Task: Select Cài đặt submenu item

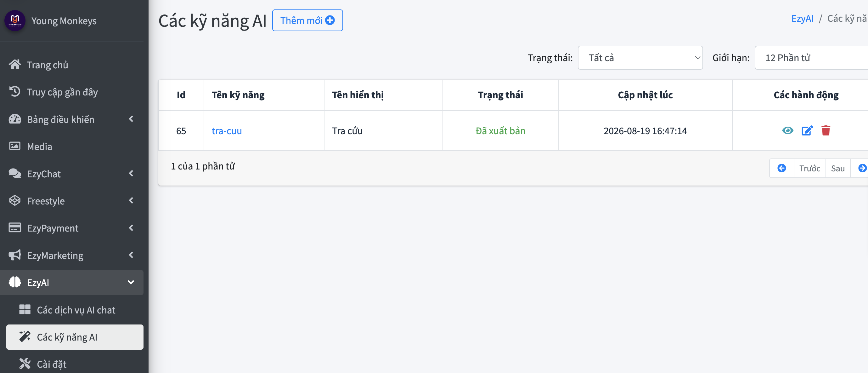Action: click(x=75, y=364)
